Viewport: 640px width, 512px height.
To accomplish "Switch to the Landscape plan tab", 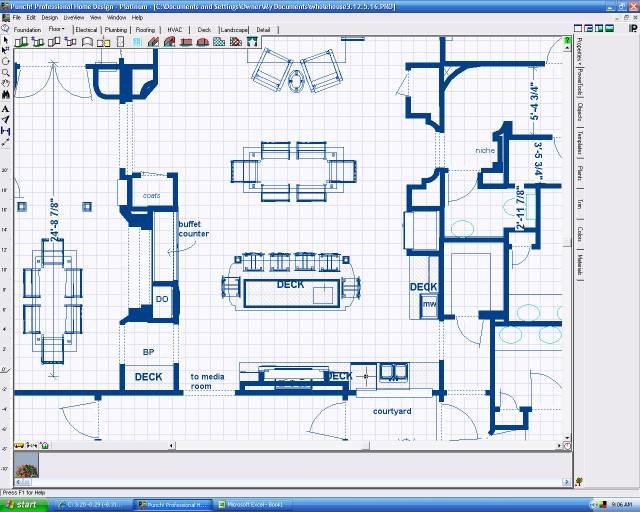I will 234,30.
